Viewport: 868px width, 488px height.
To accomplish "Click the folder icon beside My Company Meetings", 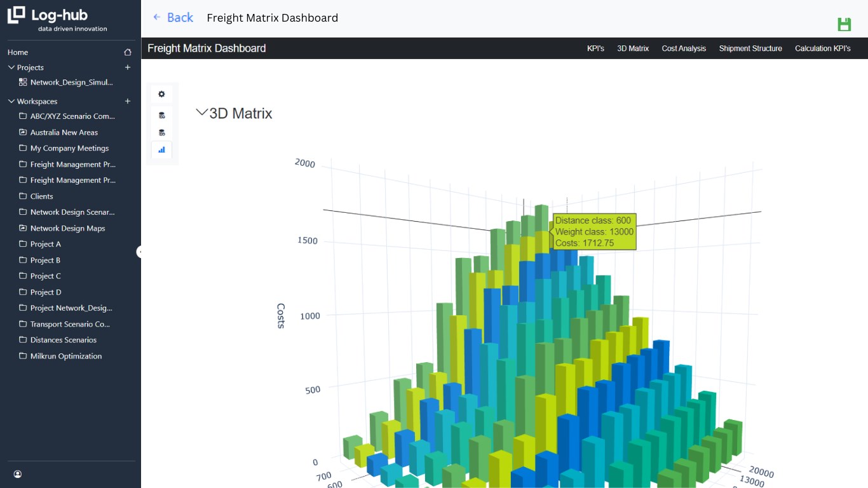I will [x=23, y=148].
